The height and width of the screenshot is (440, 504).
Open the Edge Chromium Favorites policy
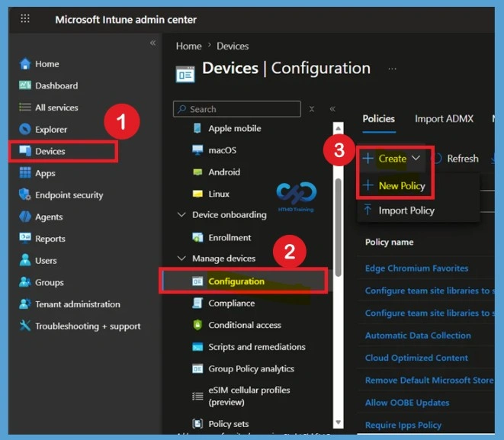pos(416,268)
